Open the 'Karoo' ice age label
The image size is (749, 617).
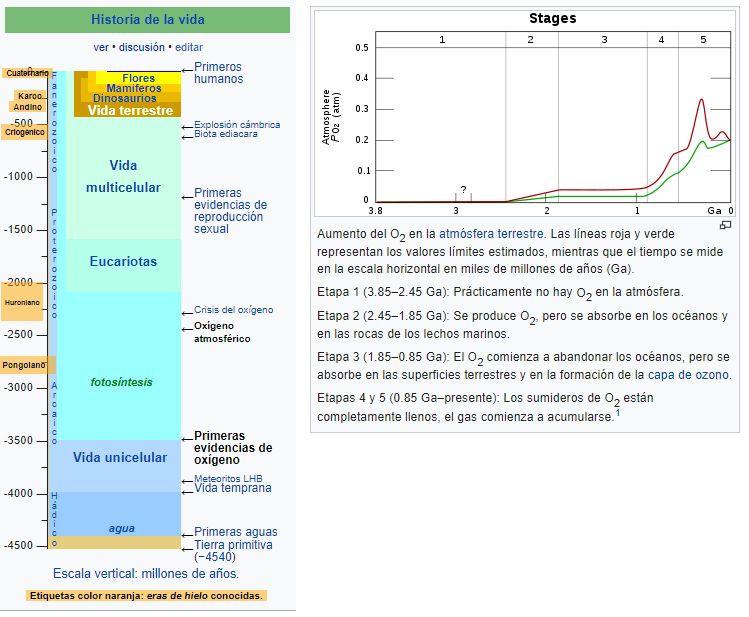click(x=30, y=96)
